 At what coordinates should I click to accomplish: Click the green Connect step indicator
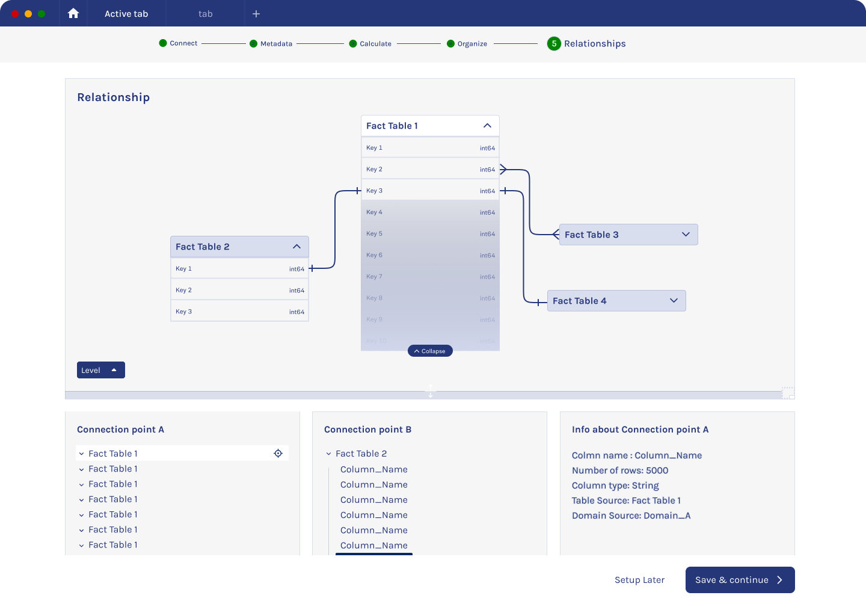click(163, 43)
